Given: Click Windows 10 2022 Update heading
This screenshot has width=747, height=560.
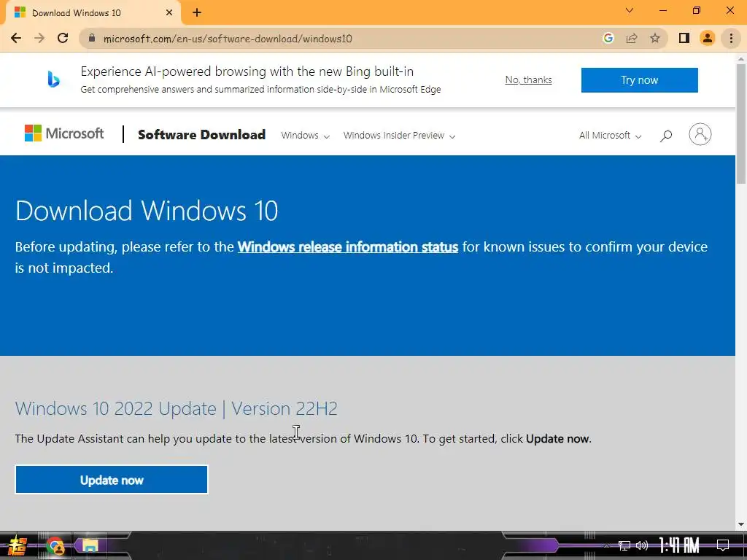Looking at the screenshot, I should [x=177, y=408].
